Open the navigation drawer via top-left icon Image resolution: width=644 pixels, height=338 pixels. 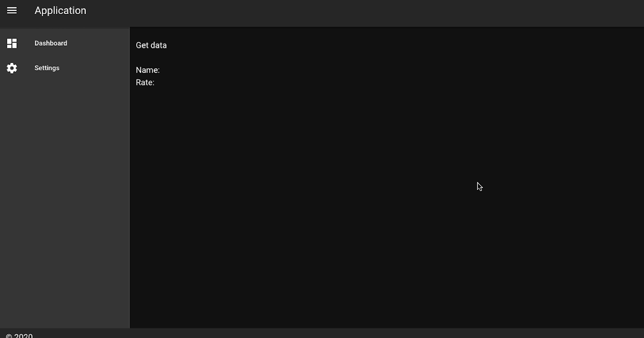(12, 10)
